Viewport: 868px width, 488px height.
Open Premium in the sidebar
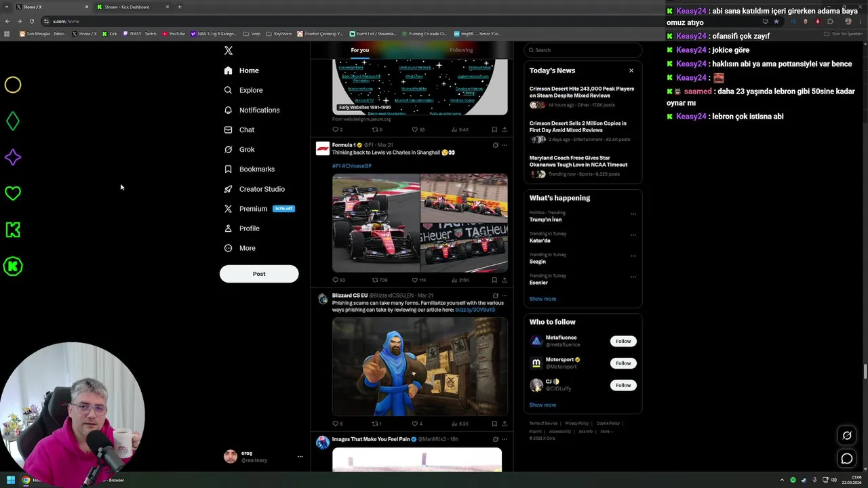[x=259, y=209]
